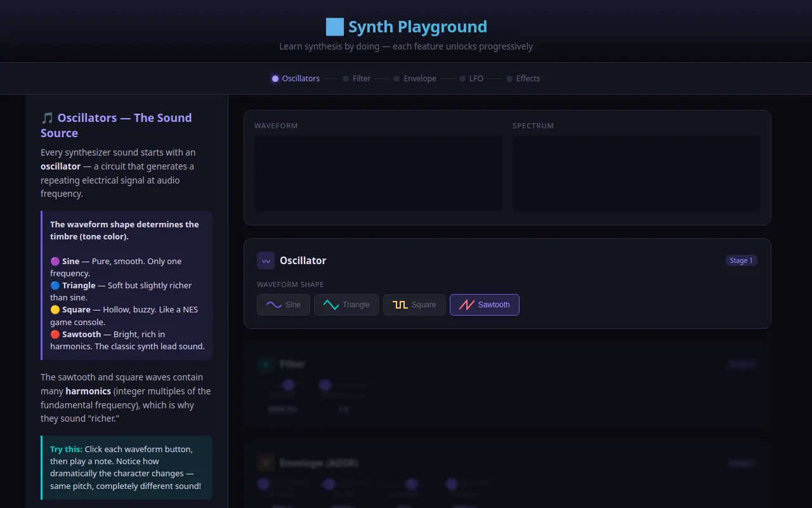Click the 'Oscillators — The Sound Source' heading

[116, 126]
